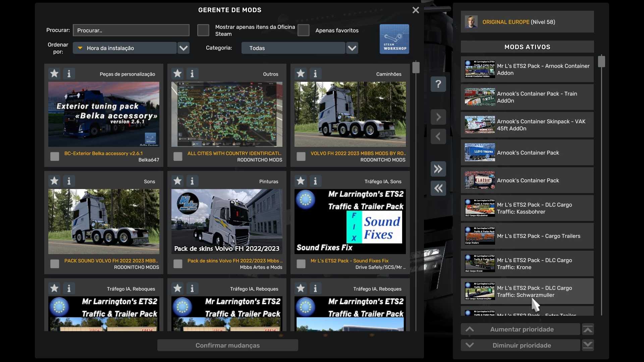Click the mod list scrollbar handle
The width and height of the screenshot is (644, 362).
(416, 67)
